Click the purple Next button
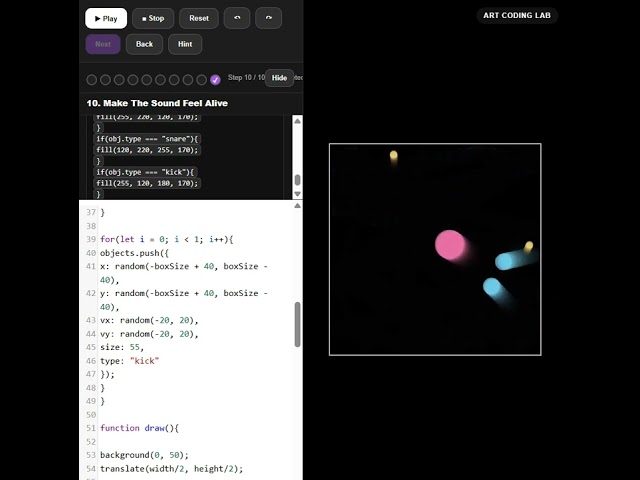640x480 pixels. (x=103, y=44)
